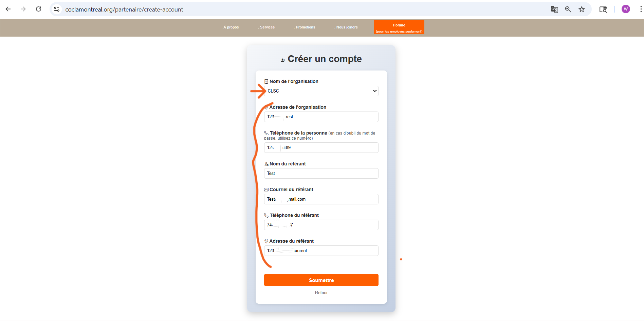Click the browser back arrow
This screenshot has width=644, height=321.
coord(8,9)
